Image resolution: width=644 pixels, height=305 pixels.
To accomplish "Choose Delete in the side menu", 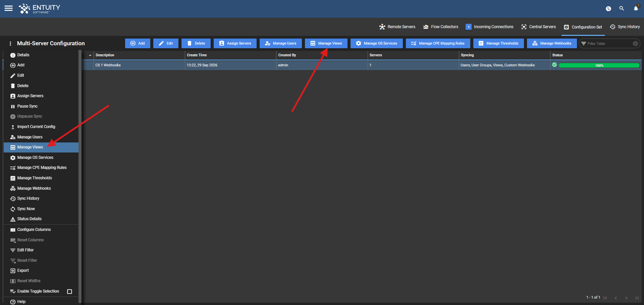I will click(x=41, y=86).
